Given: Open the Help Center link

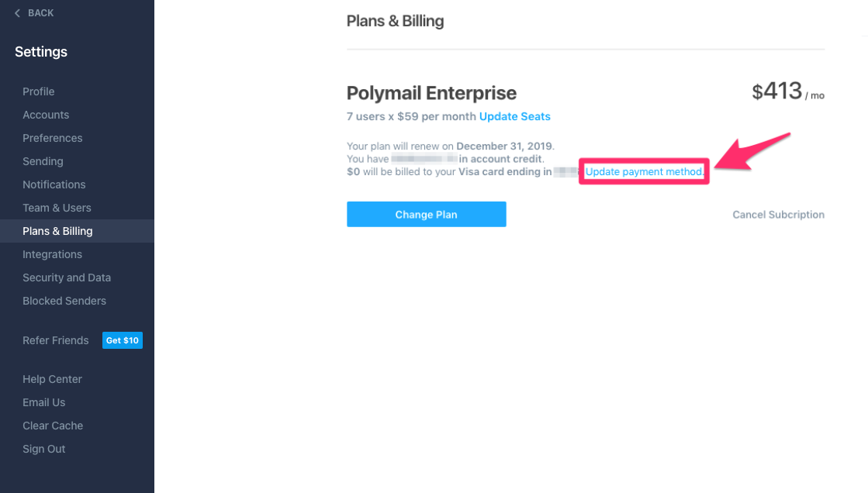Looking at the screenshot, I should [52, 379].
